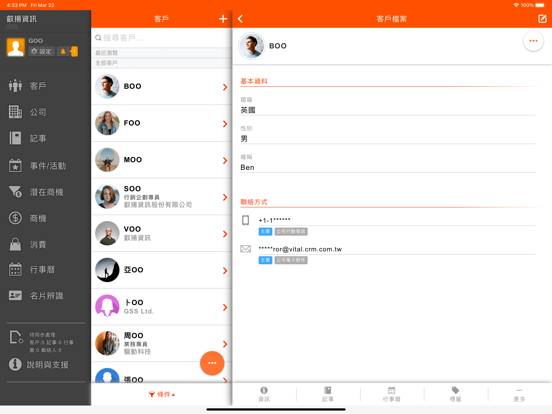Open 說明與支援 help and support
The width and height of the screenshot is (552, 414).
tap(38, 364)
